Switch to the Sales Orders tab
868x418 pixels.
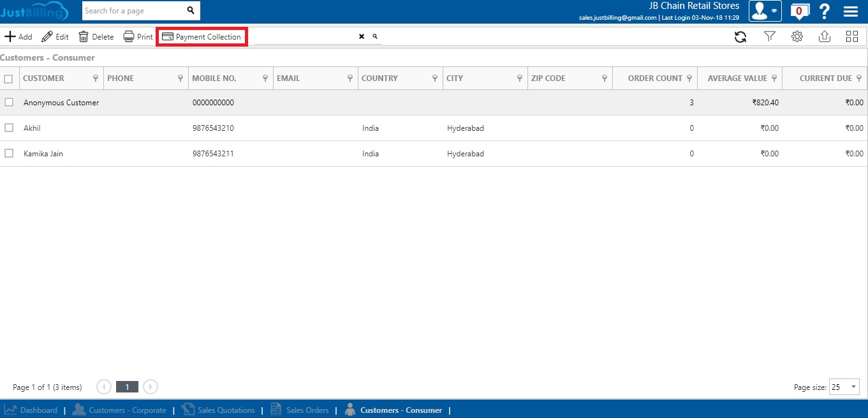pos(300,410)
